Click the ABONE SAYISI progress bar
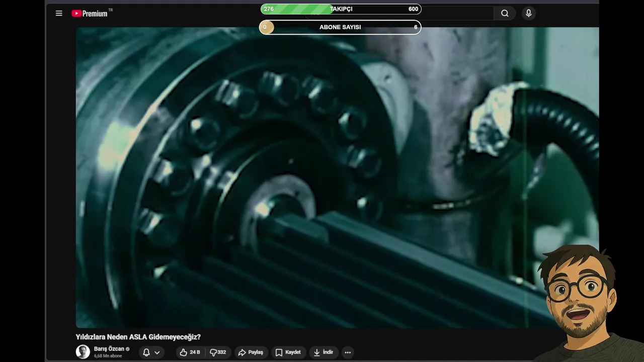Image resolution: width=644 pixels, height=362 pixels. [x=340, y=27]
